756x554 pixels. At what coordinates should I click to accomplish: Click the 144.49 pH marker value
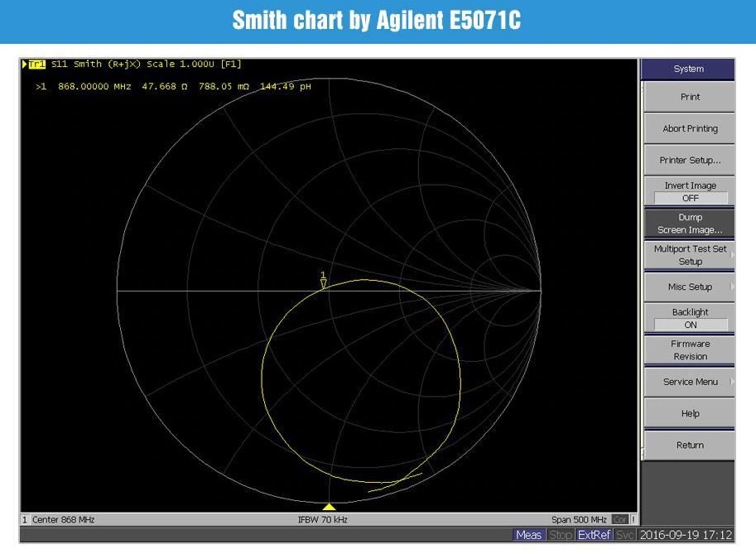[x=286, y=87]
